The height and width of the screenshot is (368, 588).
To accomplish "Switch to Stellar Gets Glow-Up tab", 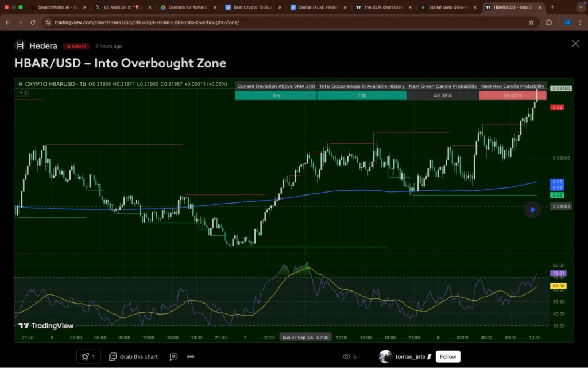I will pyautogui.click(x=448, y=7).
